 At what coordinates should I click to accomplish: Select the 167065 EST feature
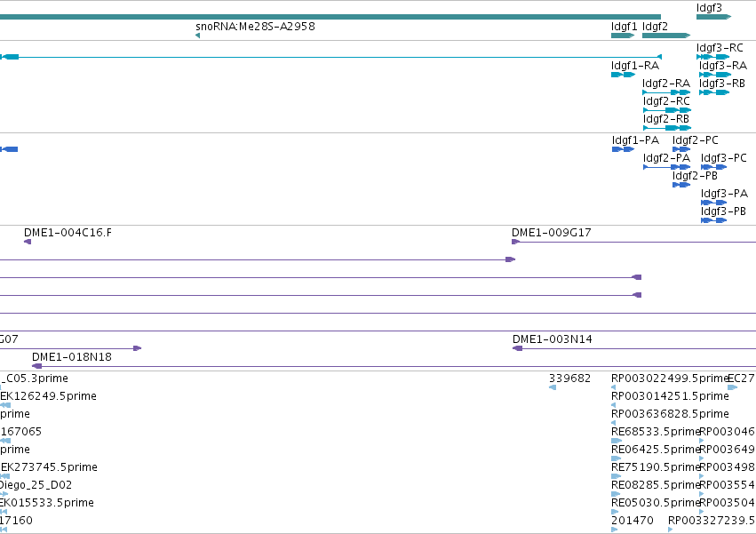point(5,441)
